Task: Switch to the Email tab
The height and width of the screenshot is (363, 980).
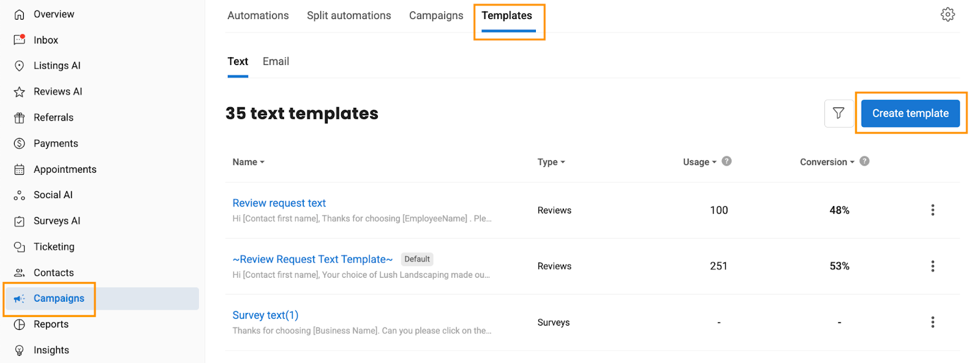Action: pos(276,61)
